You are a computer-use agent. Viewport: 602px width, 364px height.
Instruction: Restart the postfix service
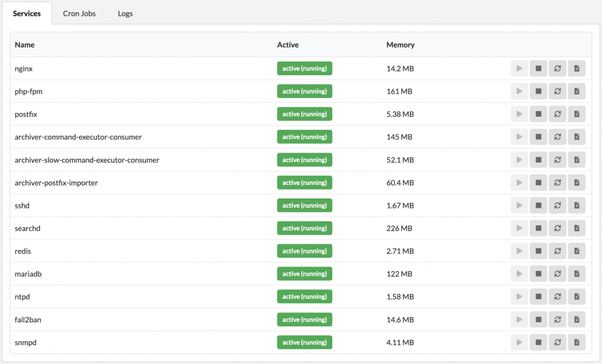pyautogui.click(x=557, y=114)
